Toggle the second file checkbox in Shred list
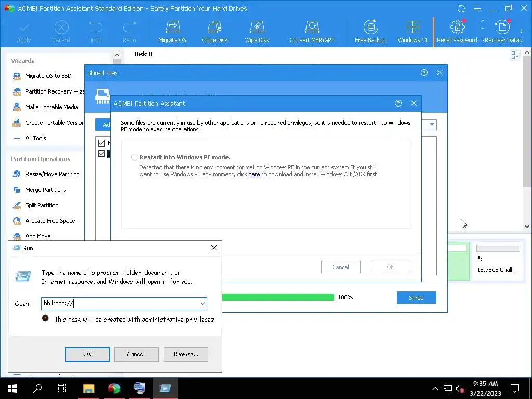This screenshot has width=532, height=399. [101, 153]
